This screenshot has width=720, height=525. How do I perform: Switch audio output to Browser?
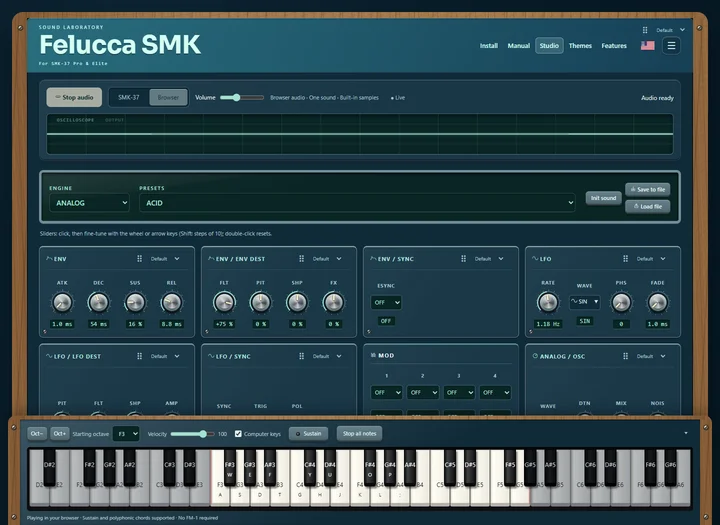[169, 97]
